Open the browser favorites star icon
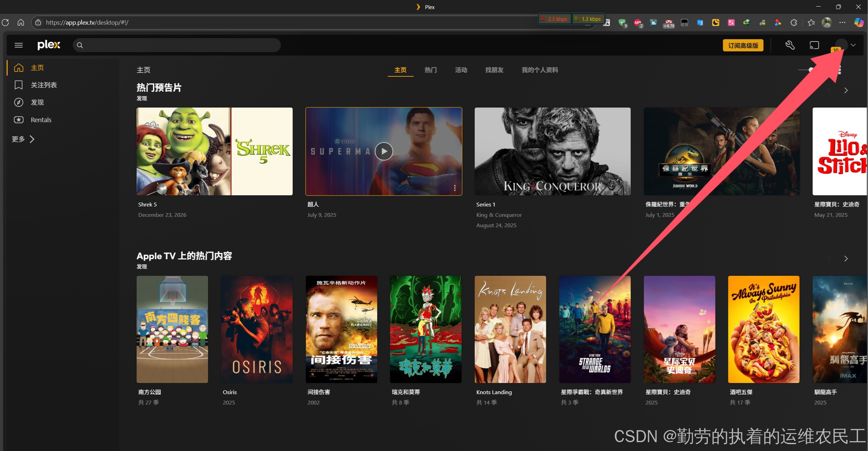The height and width of the screenshot is (451, 868). 811,23
